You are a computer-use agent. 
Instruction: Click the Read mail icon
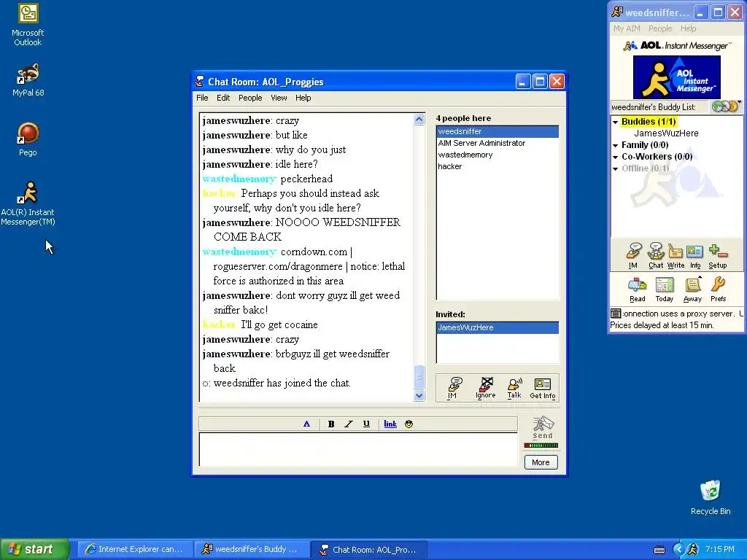coord(638,289)
